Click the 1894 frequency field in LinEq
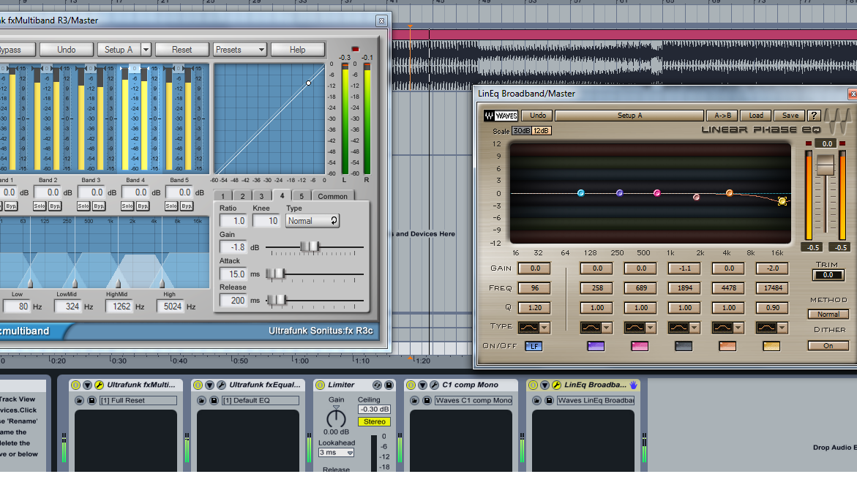This screenshot has width=857, height=504. click(x=684, y=288)
